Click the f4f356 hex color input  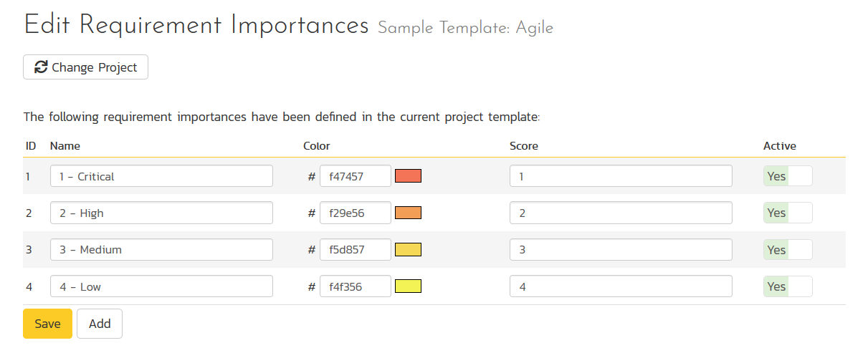[x=355, y=286]
